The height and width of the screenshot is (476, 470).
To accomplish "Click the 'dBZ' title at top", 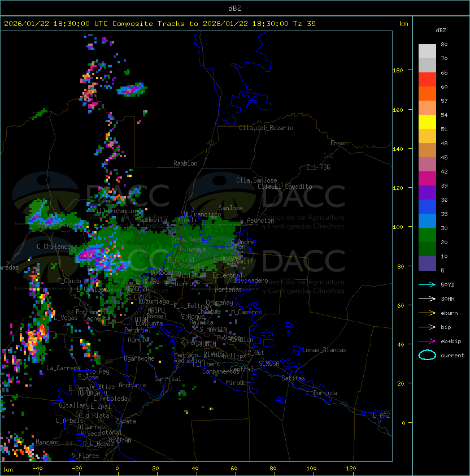I will 235,8.
